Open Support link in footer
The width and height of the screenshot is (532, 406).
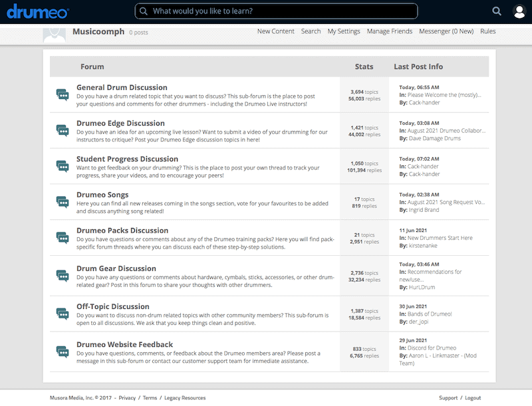point(448,398)
